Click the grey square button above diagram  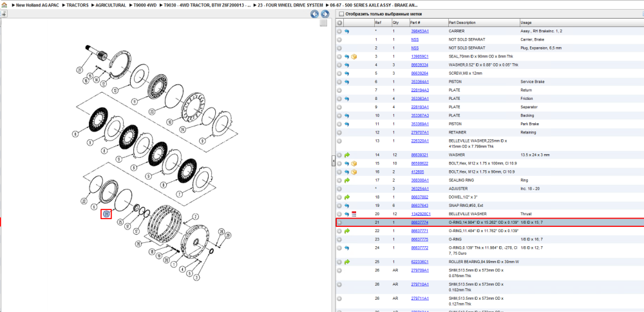pos(324,23)
